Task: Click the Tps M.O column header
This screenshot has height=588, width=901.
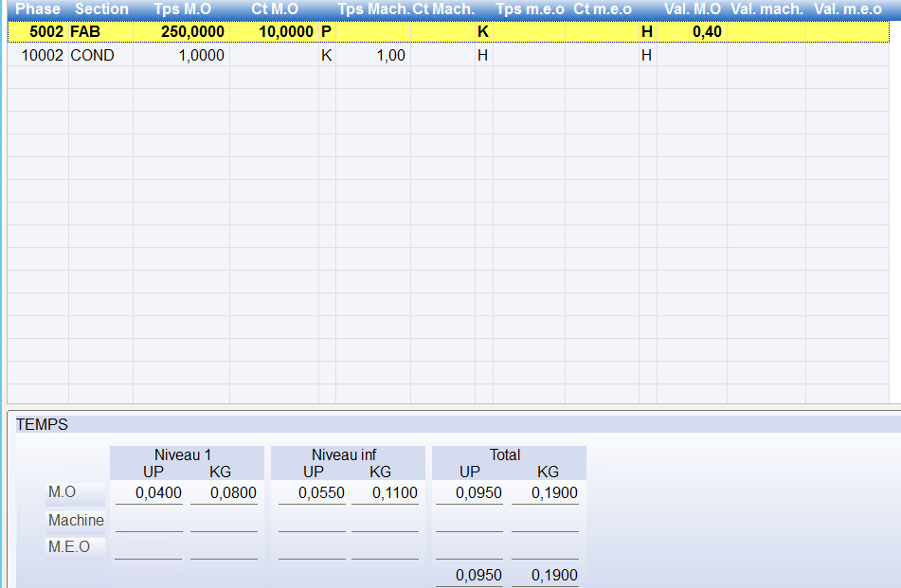Action: tap(182, 9)
